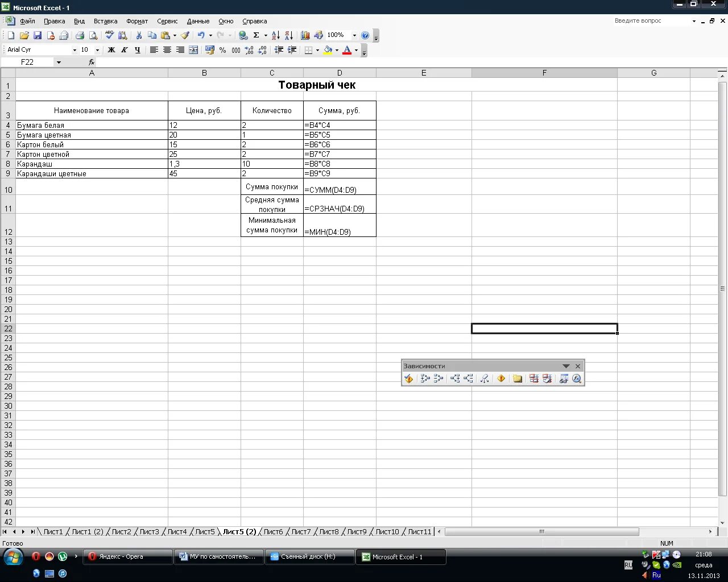
Task: Open the Формат menu
Action: coord(137,21)
